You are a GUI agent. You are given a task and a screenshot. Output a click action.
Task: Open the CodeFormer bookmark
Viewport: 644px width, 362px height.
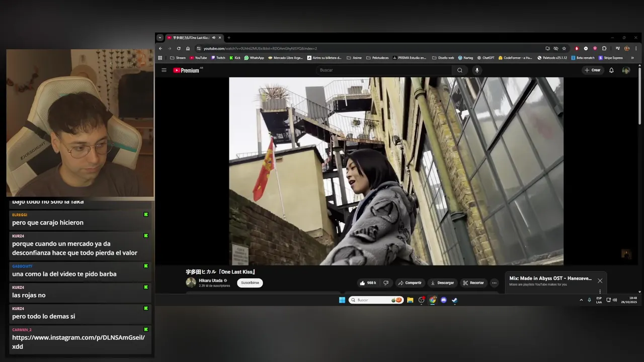[x=515, y=58]
